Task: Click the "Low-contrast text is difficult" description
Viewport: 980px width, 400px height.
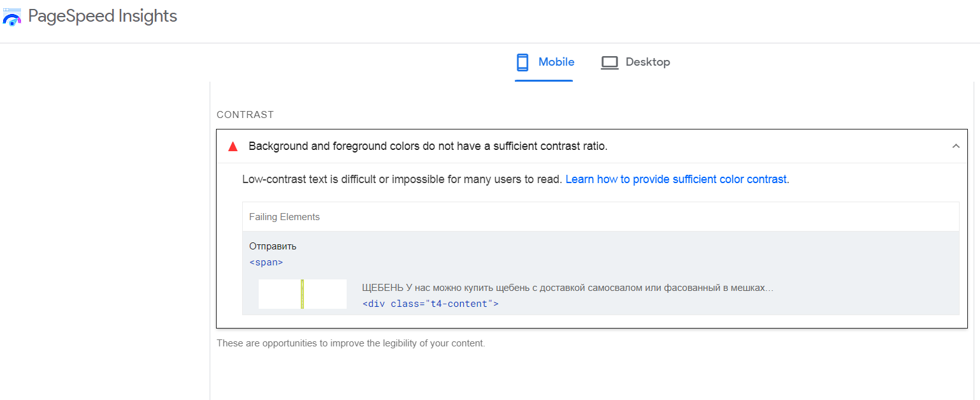Action: click(x=402, y=179)
